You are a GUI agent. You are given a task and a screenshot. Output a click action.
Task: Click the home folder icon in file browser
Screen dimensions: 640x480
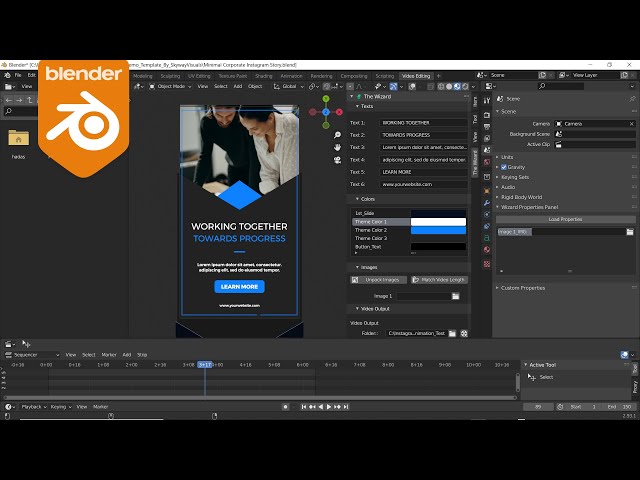[18, 138]
